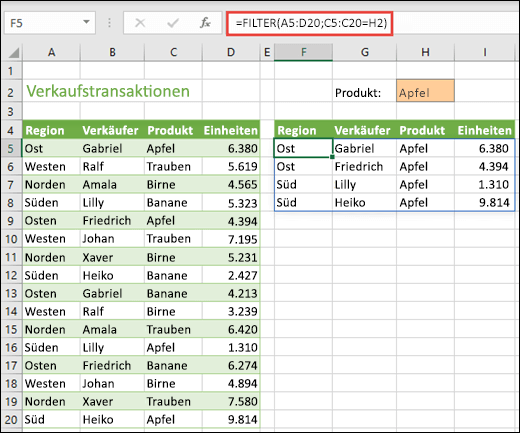This screenshot has width=520, height=433.
Task: Select cell F5 containing Ost
Action: [x=303, y=148]
